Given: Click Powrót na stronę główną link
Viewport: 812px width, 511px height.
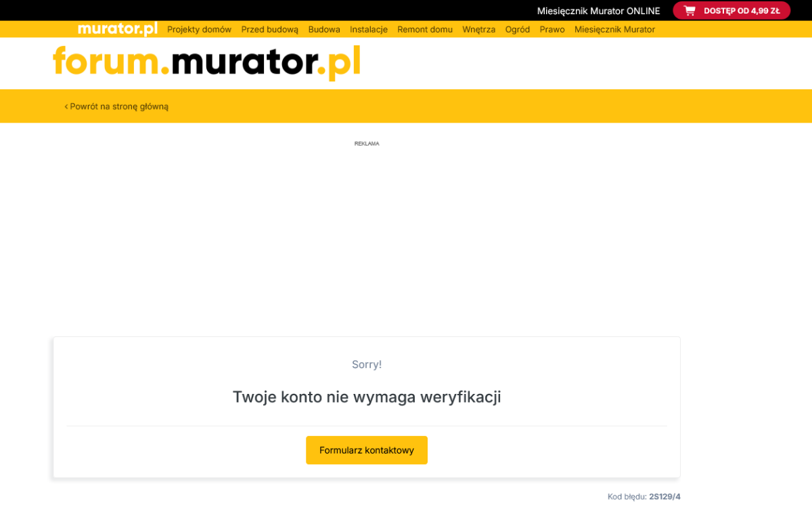Looking at the screenshot, I should [116, 106].
